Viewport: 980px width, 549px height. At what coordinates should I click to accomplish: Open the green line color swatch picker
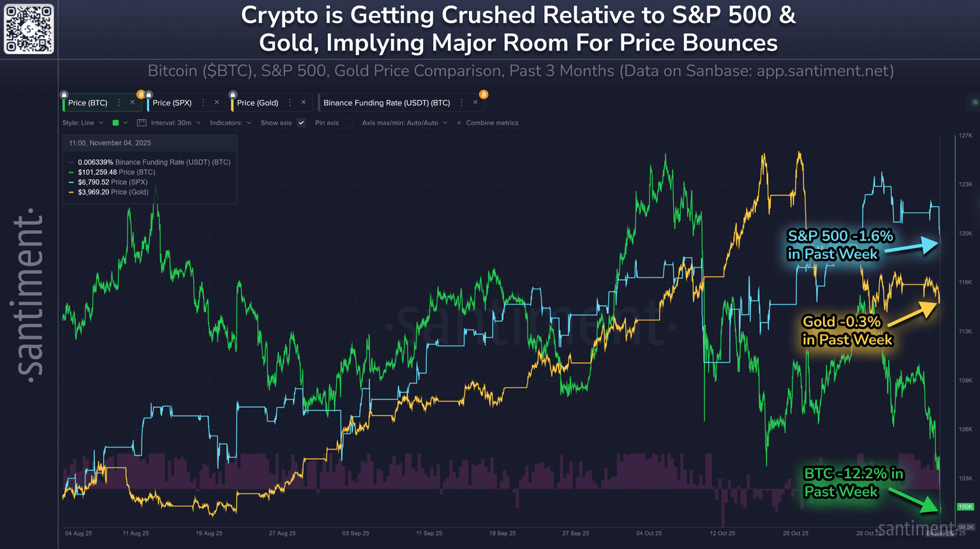[x=119, y=123]
